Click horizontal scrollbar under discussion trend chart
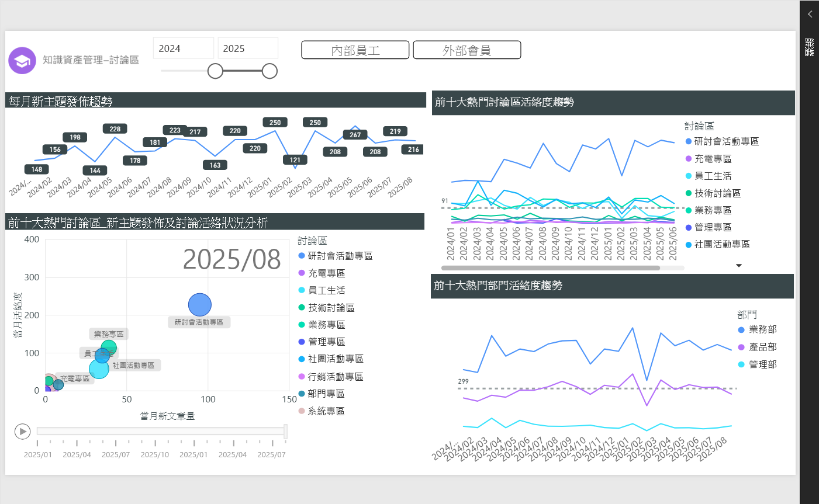Screen dimensions: 819x504 click(550, 268)
